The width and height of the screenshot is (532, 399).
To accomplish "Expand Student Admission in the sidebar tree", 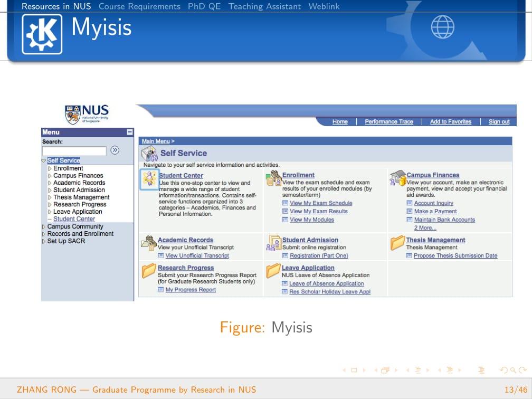I will pyautogui.click(x=50, y=190).
